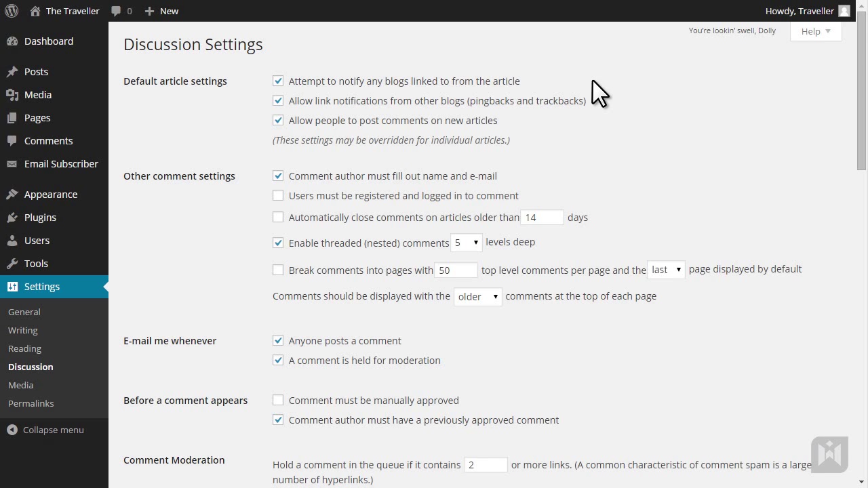Open Media library icon in sidebar
Screen dimensions: 868x488
click(x=12, y=95)
